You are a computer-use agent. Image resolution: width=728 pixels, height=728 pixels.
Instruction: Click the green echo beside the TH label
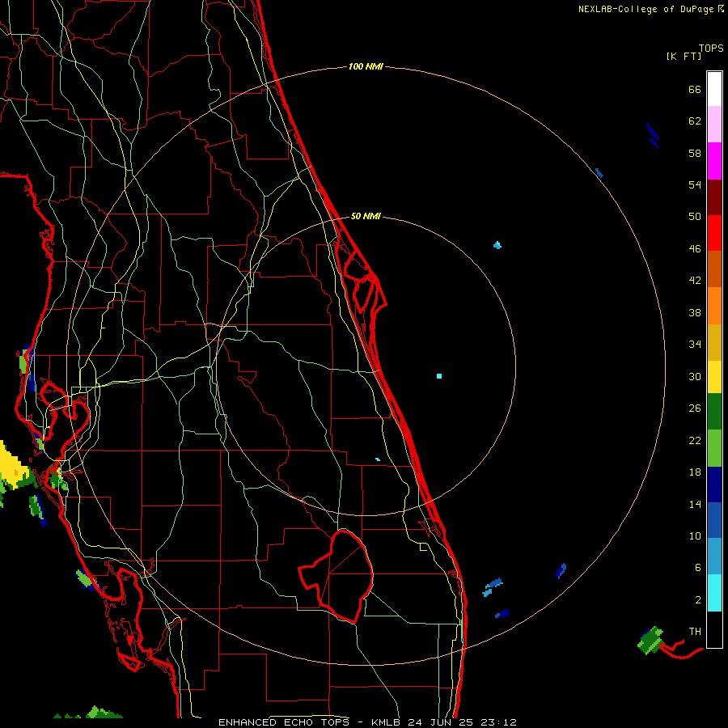point(651,641)
